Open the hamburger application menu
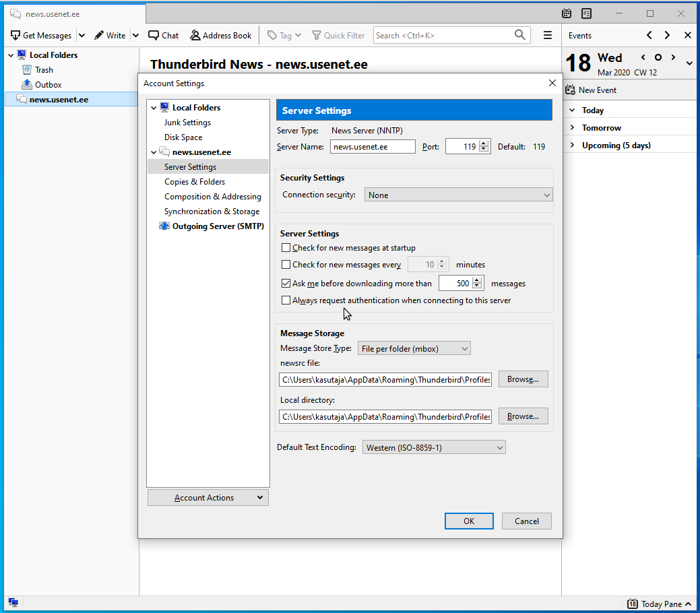This screenshot has height=613, width=700. [x=548, y=36]
